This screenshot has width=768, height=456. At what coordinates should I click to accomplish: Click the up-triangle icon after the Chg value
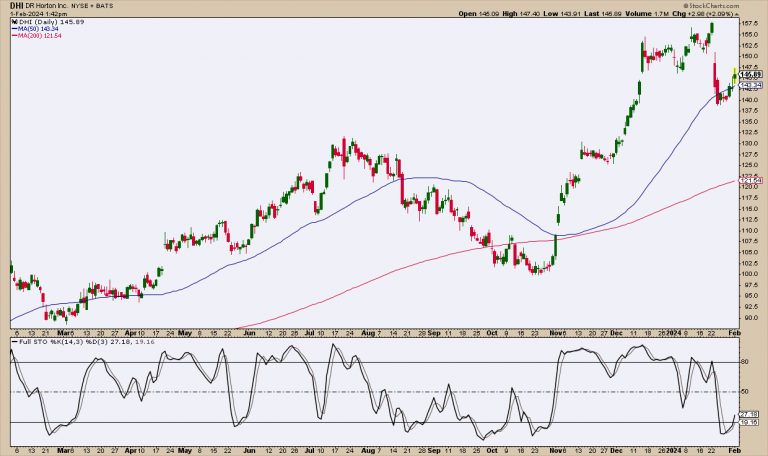point(737,14)
